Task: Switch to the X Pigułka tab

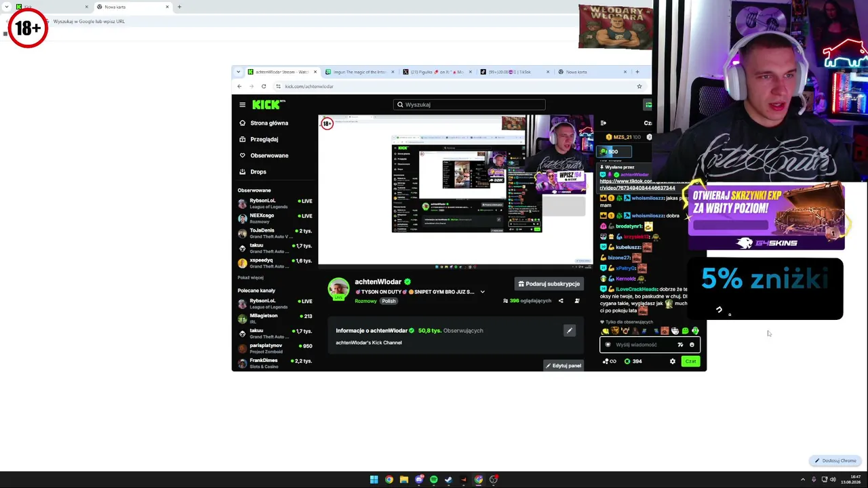Action: pos(437,72)
